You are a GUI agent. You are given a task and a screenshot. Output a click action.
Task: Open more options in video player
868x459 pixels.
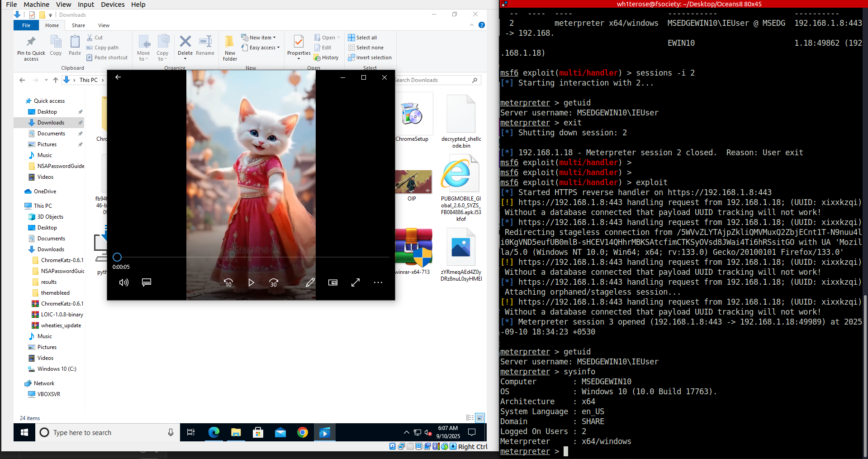378,282
